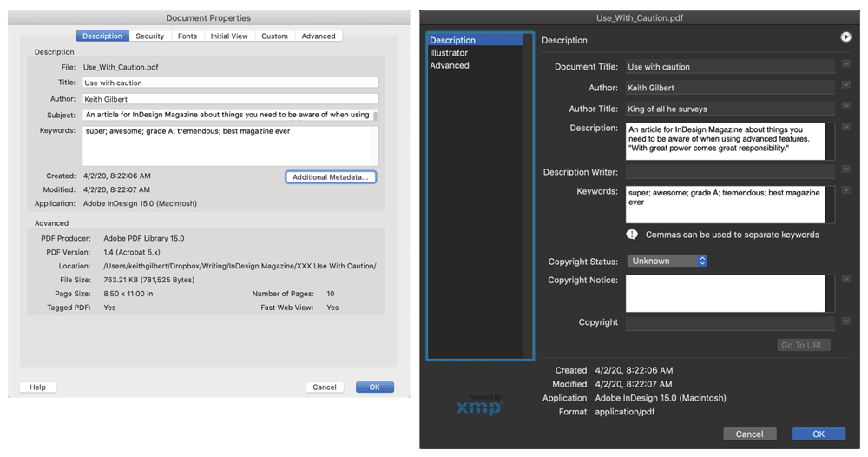
Task: Expand the dropdown arrow beside Document Title
Action: 846,64
